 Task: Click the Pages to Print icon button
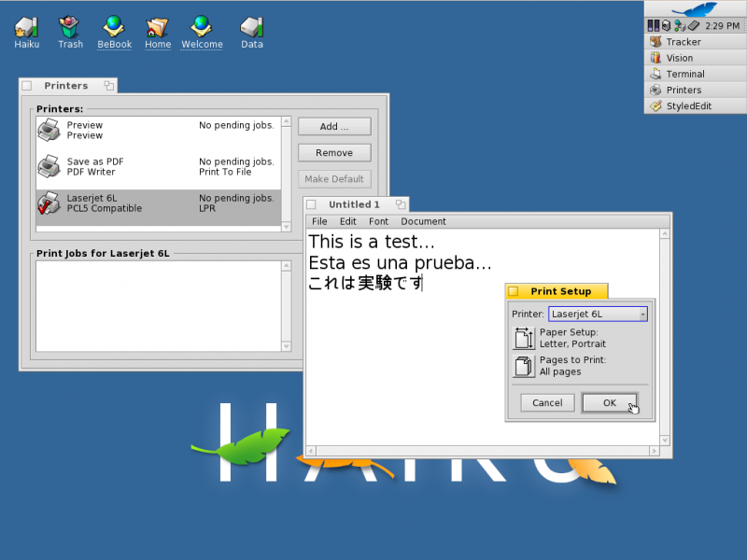click(524, 366)
